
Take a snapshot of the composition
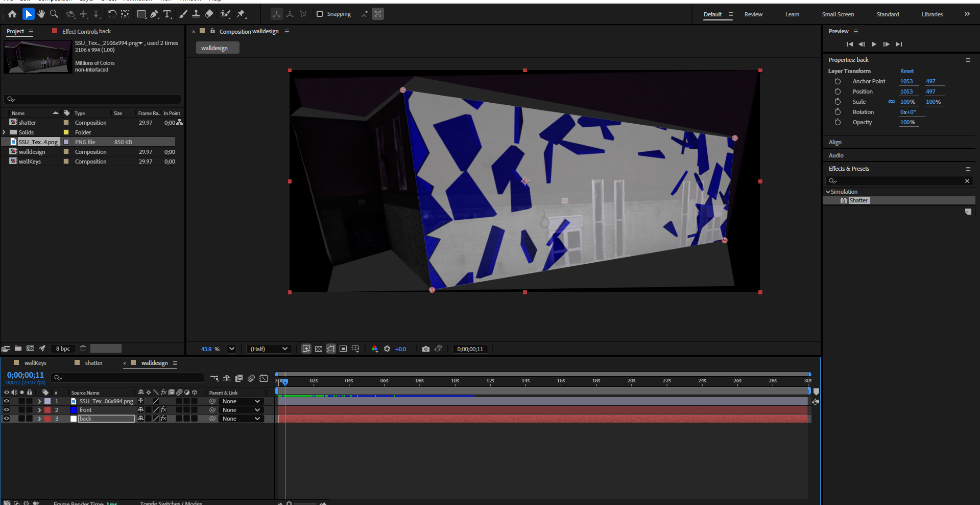(426, 349)
